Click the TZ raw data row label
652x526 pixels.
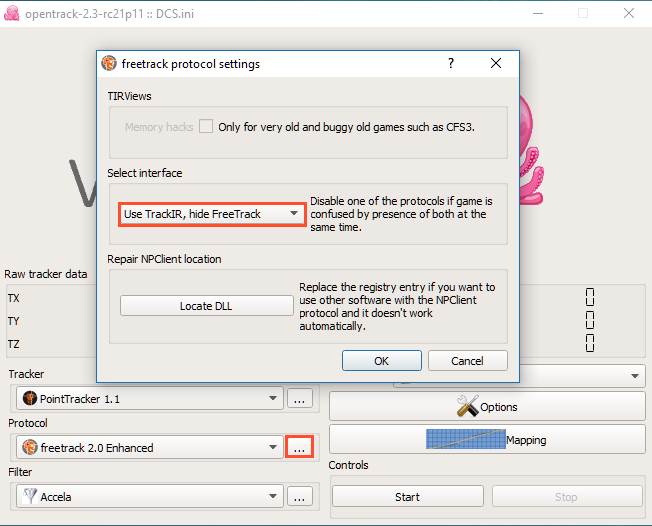(x=13, y=344)
